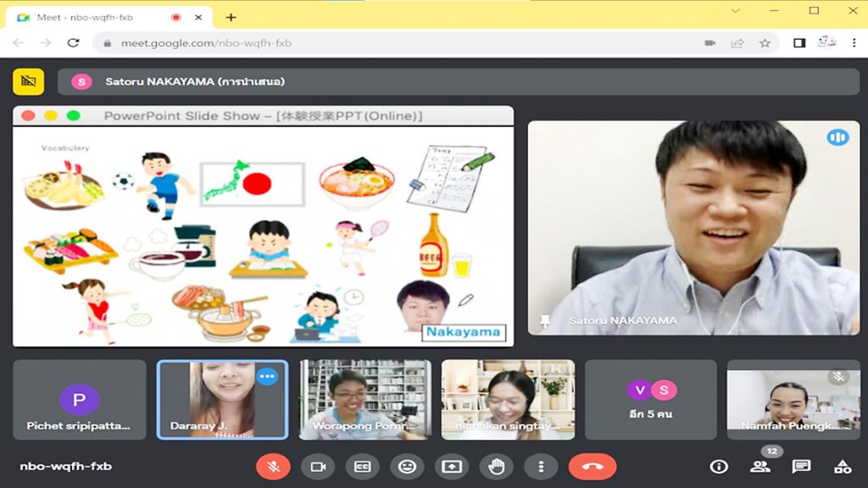The width and height of the screenshot is (868, 488).
Task: Open the chat messages panel
Action: 801,466
